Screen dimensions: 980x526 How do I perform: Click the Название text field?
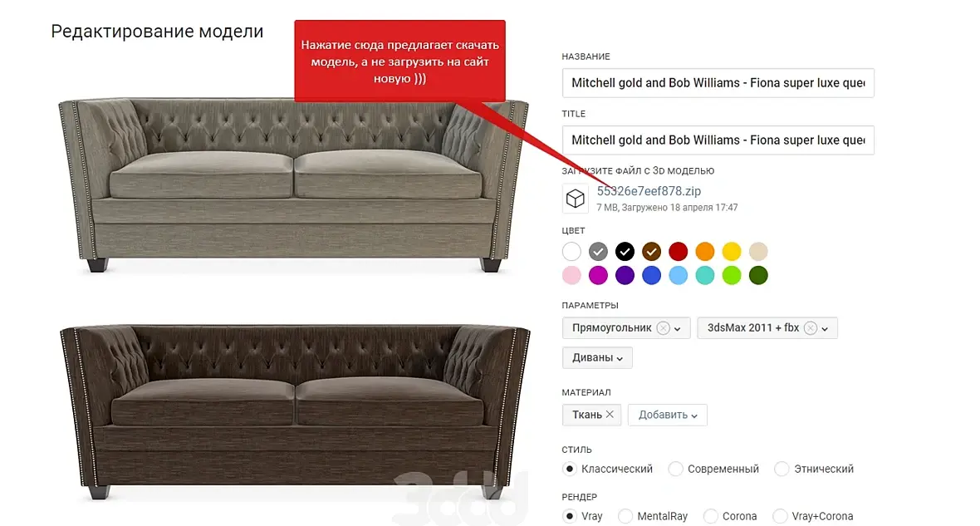pos(718,82)
